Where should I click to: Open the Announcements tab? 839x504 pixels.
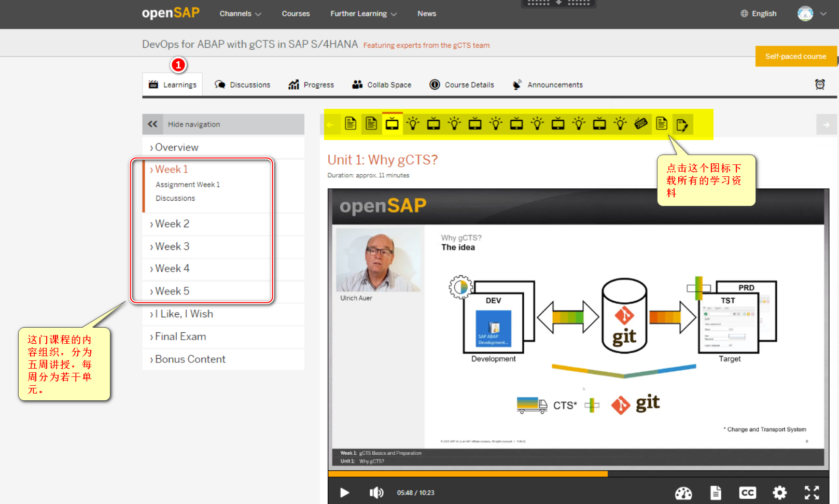click(x=548, y=85)
